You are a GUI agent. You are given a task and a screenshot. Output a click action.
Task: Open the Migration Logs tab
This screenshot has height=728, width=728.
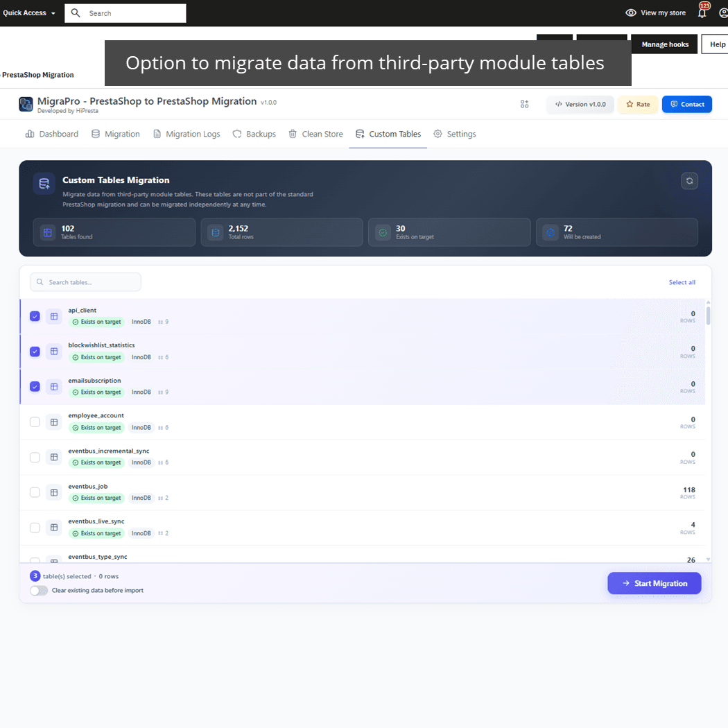[187, 134]
